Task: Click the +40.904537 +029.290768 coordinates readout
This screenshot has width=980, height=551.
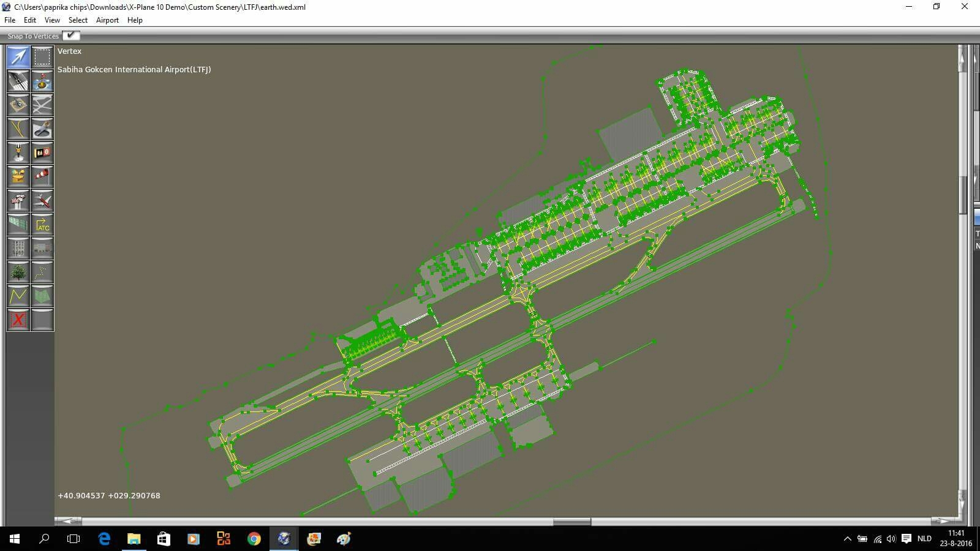Action: [x=109, y=496]
